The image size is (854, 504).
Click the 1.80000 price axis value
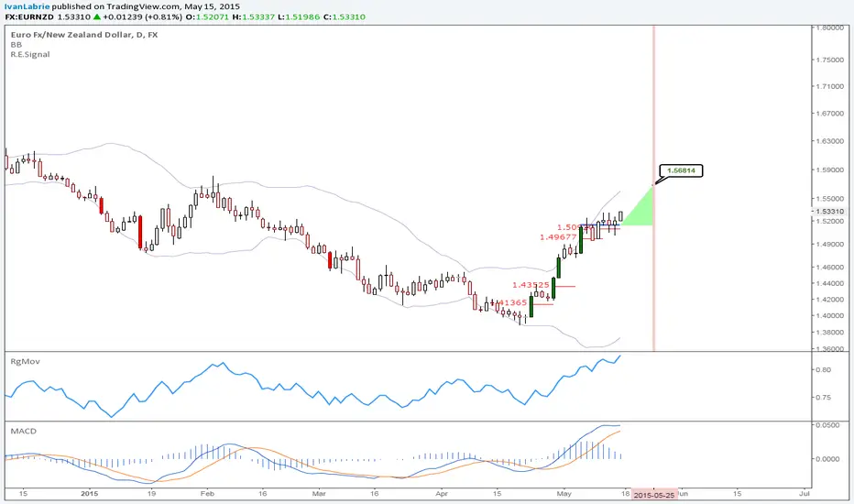tap(829, 27)
